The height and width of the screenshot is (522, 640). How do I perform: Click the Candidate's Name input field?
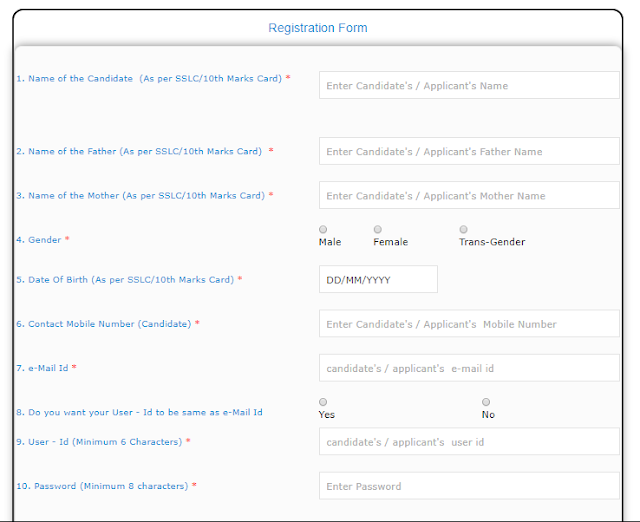point(469,85)
